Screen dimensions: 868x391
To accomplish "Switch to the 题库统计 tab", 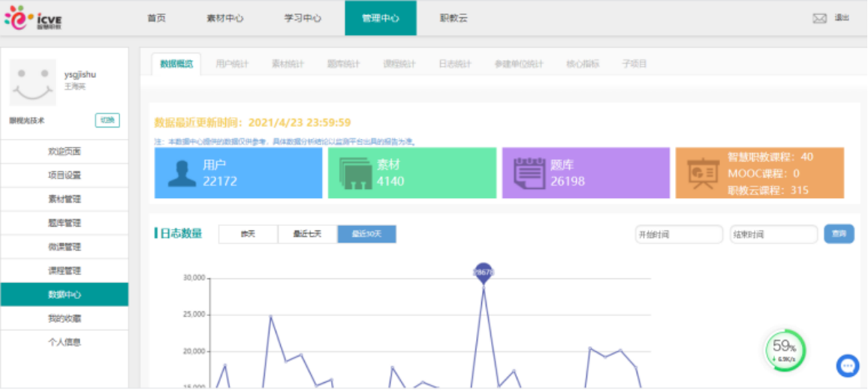I will click(344, 64).
